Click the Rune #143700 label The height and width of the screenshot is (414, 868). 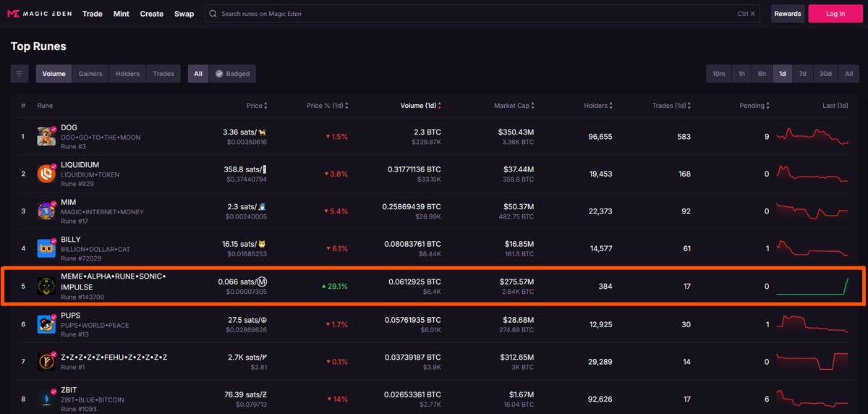point(82,297)
